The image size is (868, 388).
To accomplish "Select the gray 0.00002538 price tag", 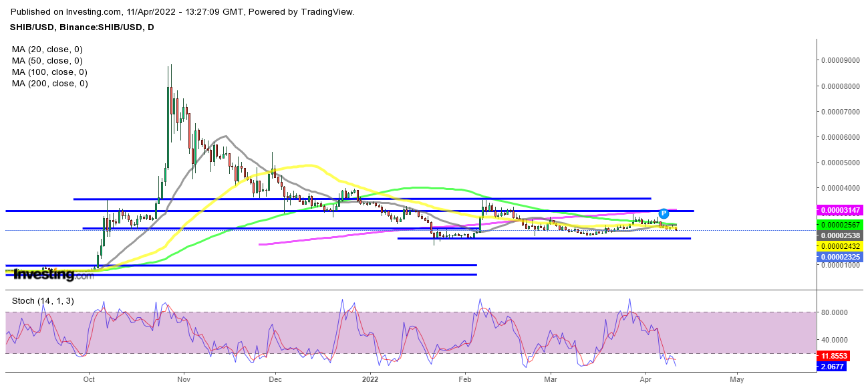I will (x=841, y=235).
